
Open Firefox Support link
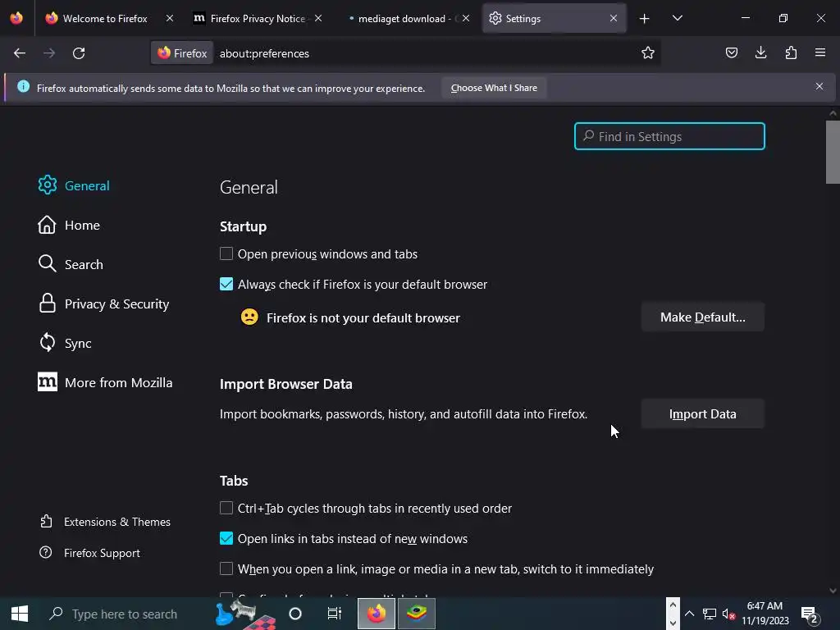pyautogui.click(x=90, y=553)
